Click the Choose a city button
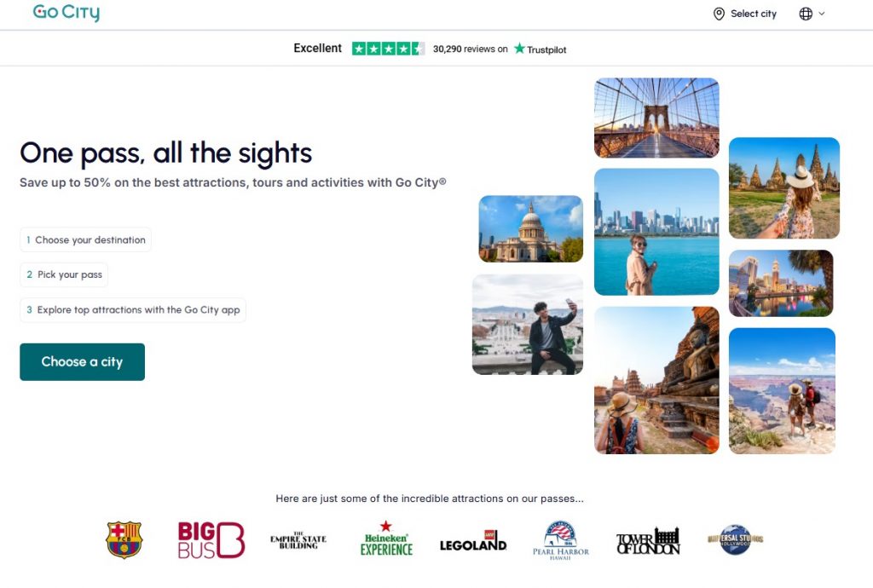The image size is (873, 588). coord(82,361)
